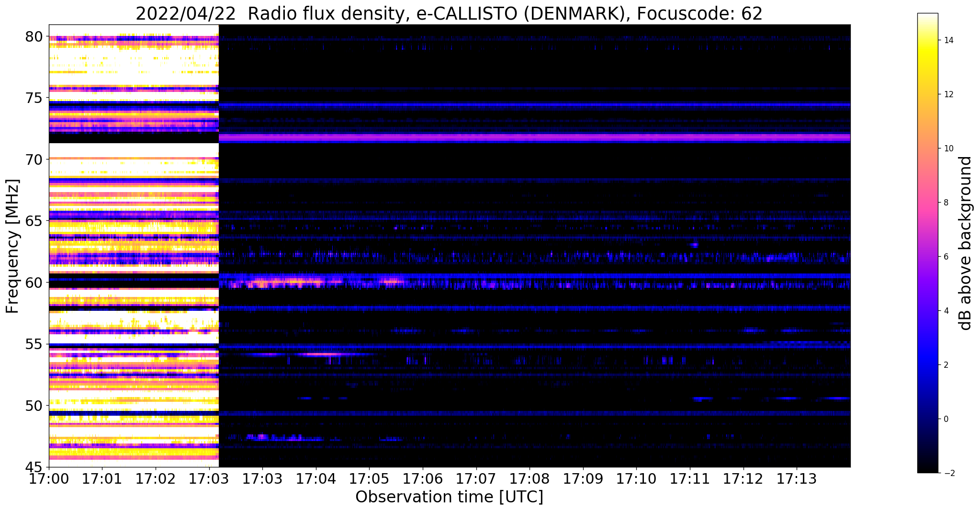Screen dimensions: 980x511
Task: Click the 'Observation time [UTC]' axis label
Action: [x=449, y=497]
